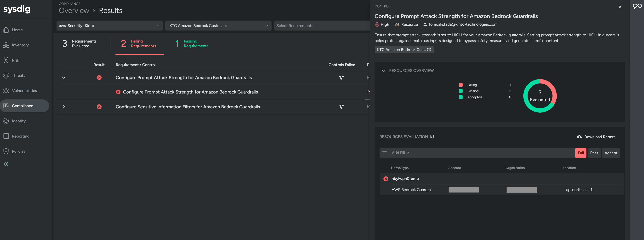This screenshot has height=240, width=644.
Task: Close the Control details panel
Action: [620, 7]
